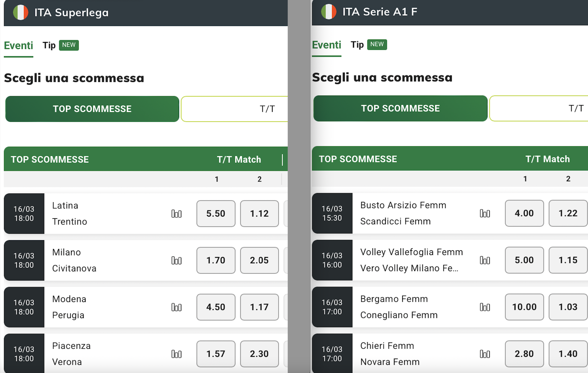This screenshot has width=588, height=373.
Task: Click Italian flag icon beside ITA Superlega
Action: pos(21,12)
